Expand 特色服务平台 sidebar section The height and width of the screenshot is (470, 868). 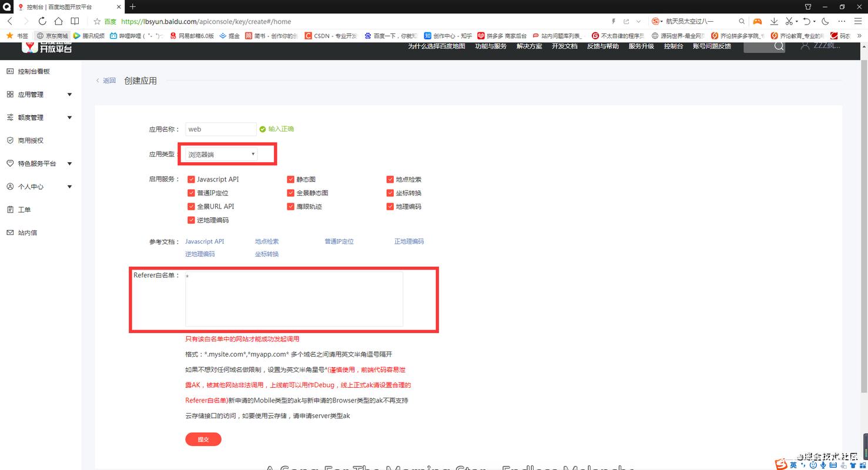pos(40,163)
